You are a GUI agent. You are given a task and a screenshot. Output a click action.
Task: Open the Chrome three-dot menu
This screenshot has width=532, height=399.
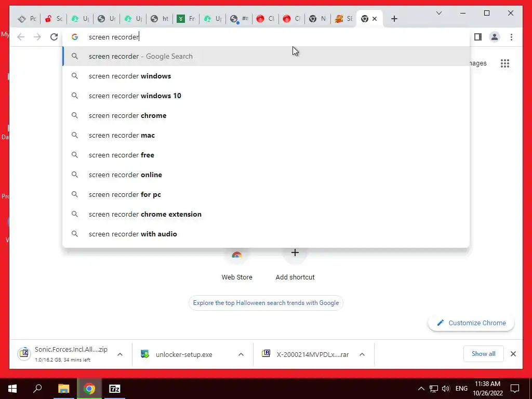[511, 37]
